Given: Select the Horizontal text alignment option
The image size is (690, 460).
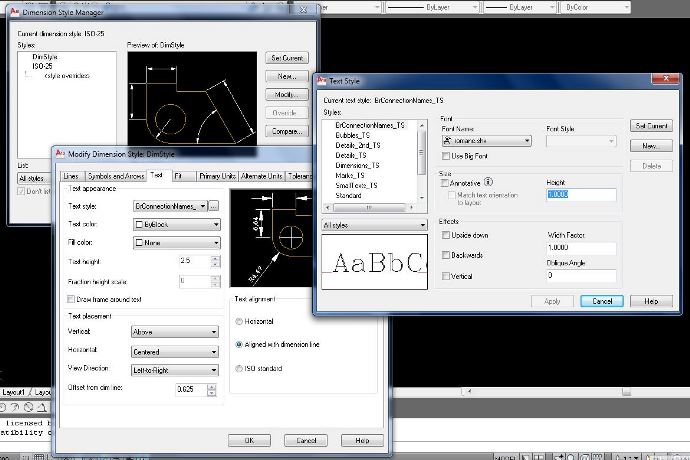Looking at the screenshot, I should point(237,321).
